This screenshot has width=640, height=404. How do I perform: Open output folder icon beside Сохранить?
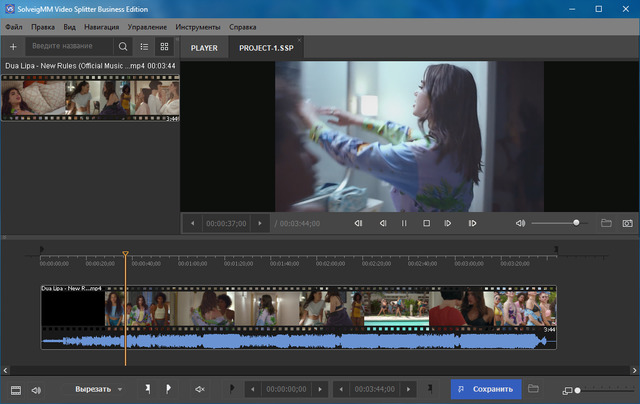(533, 389)
